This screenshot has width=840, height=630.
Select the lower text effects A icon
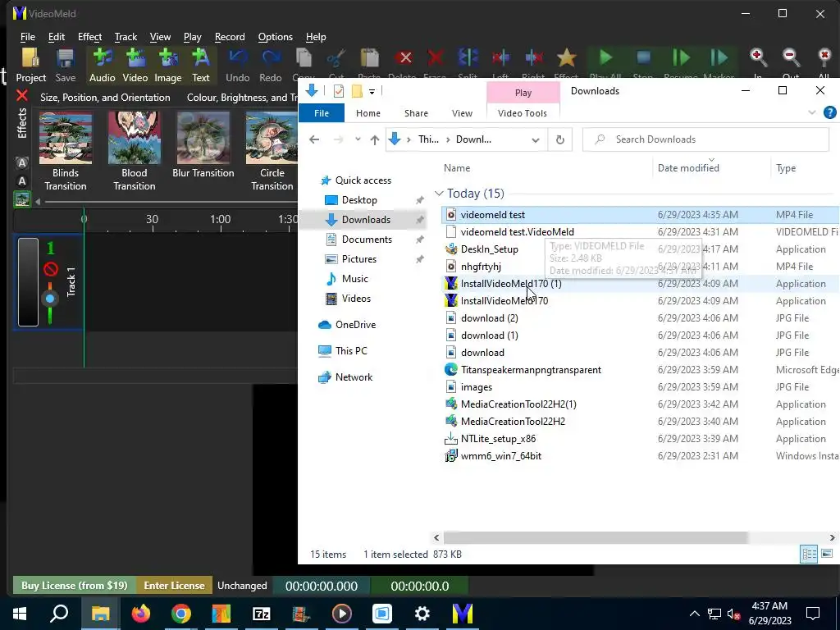click(22, 181)
